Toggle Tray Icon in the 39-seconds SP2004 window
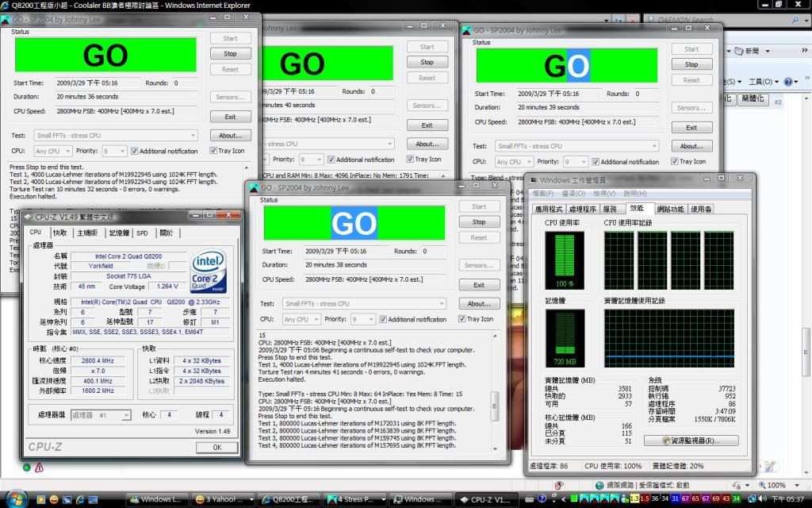 (x=675, y=161)
